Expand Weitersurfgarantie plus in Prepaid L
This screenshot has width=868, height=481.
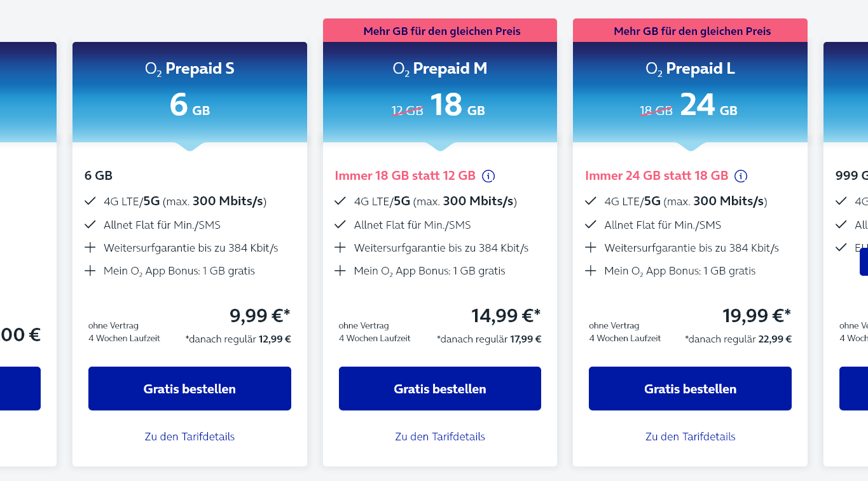pyautogui.click(x=591, y=248)
